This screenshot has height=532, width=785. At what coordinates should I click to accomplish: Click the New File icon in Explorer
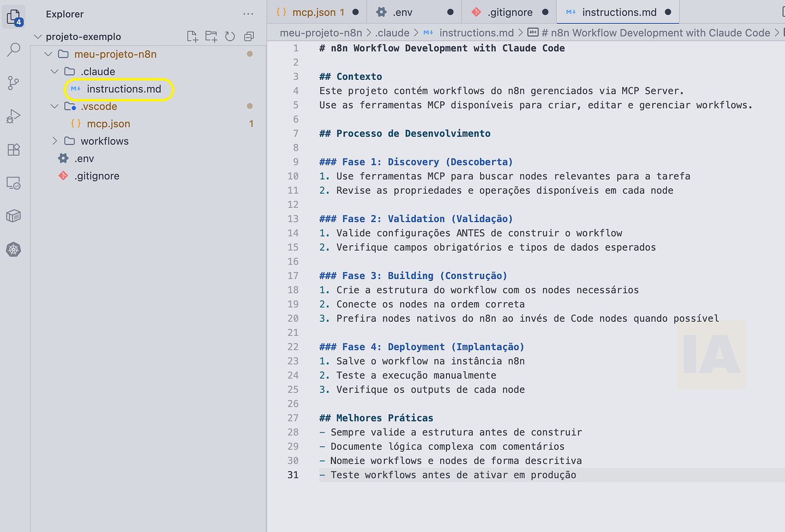pyautogui.click(x=192, y=36)
